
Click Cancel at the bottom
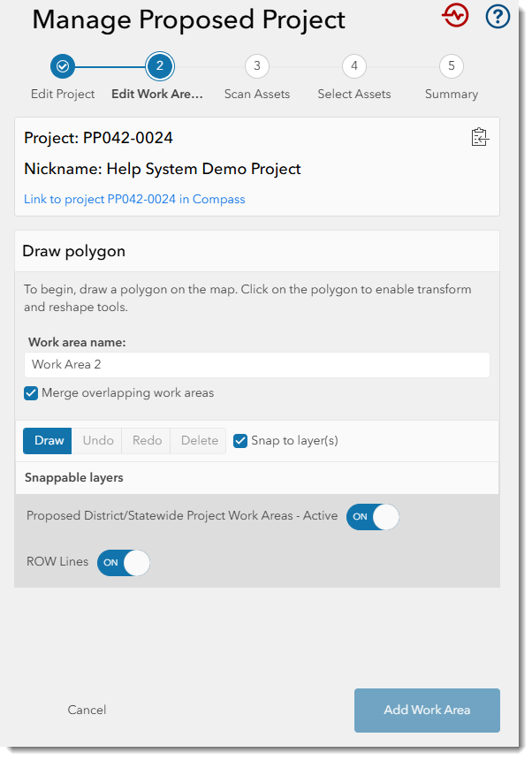[87, 711]
